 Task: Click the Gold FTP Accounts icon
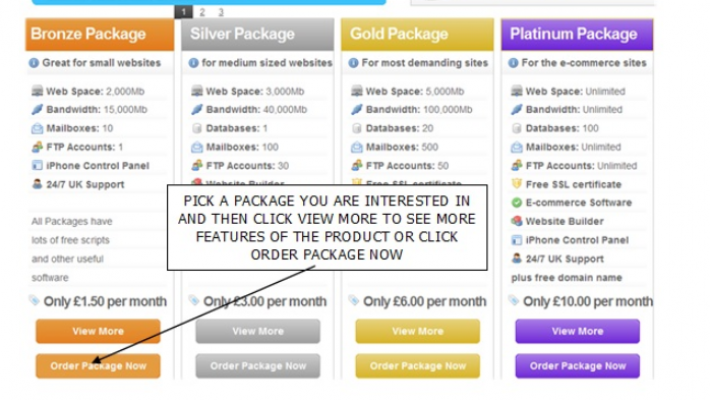[357, 166]
